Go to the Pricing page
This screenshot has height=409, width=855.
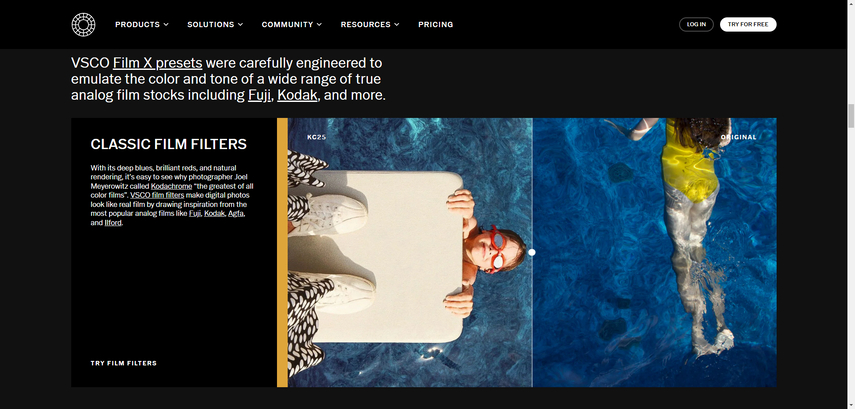436,25
